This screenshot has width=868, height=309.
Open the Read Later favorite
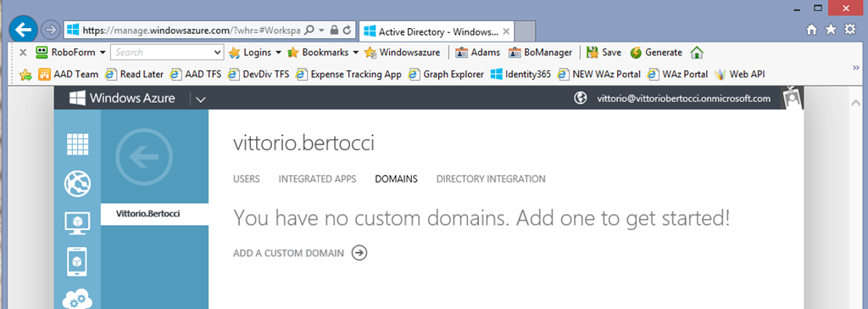pyautogui.click(x=135, y=75)
